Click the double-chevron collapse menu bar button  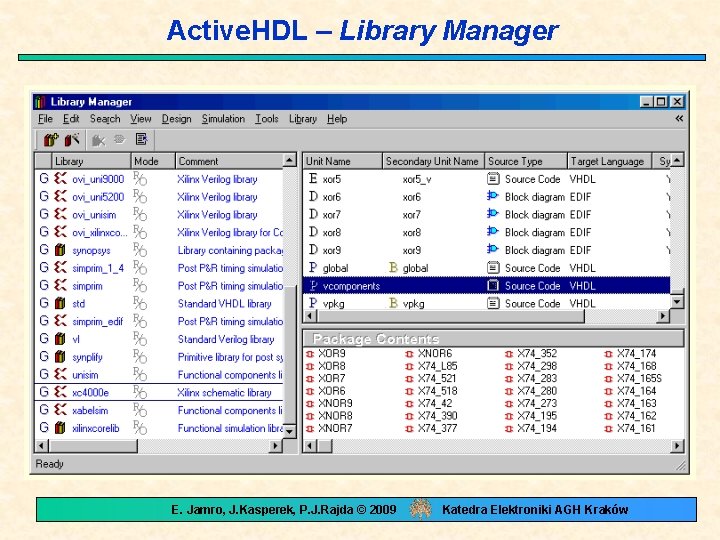click(679, 118)
